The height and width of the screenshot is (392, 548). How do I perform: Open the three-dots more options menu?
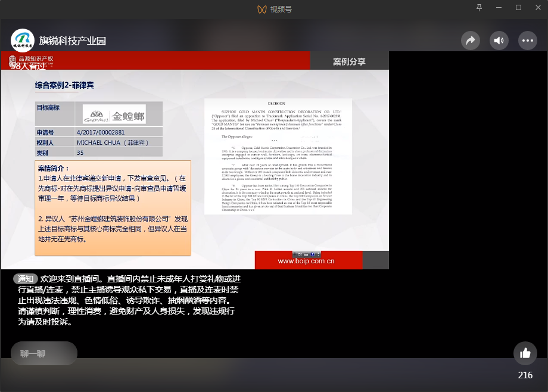coord(527,41)
